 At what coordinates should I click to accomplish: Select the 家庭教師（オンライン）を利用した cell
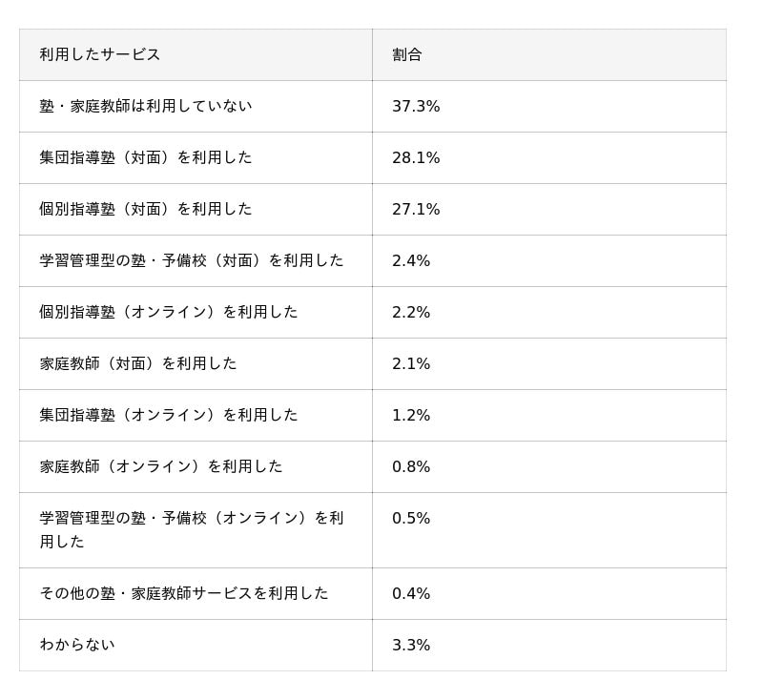point(161,466)
